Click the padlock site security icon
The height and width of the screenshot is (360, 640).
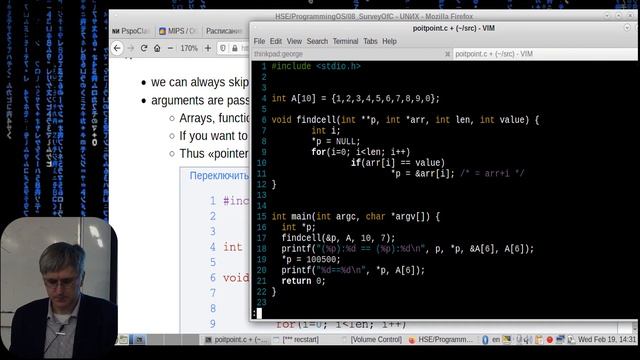click(x=235, y=48)
